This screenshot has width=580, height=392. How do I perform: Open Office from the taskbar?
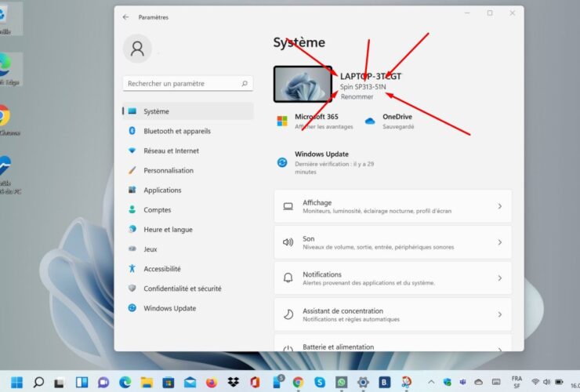click(255, 382)
